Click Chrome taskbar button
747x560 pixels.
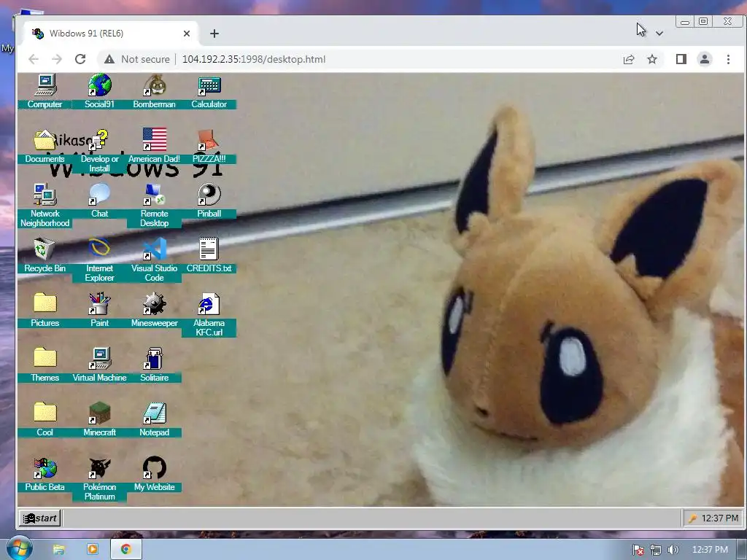(126, 549)
